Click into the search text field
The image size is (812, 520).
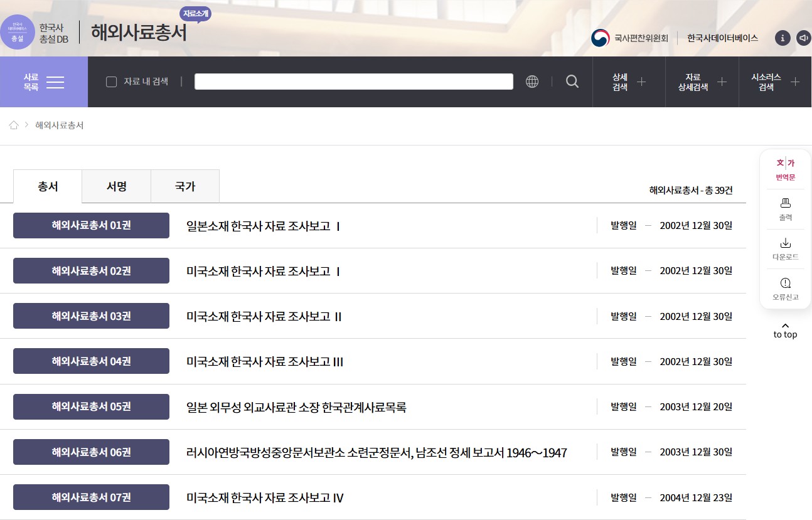coord(353,82)
